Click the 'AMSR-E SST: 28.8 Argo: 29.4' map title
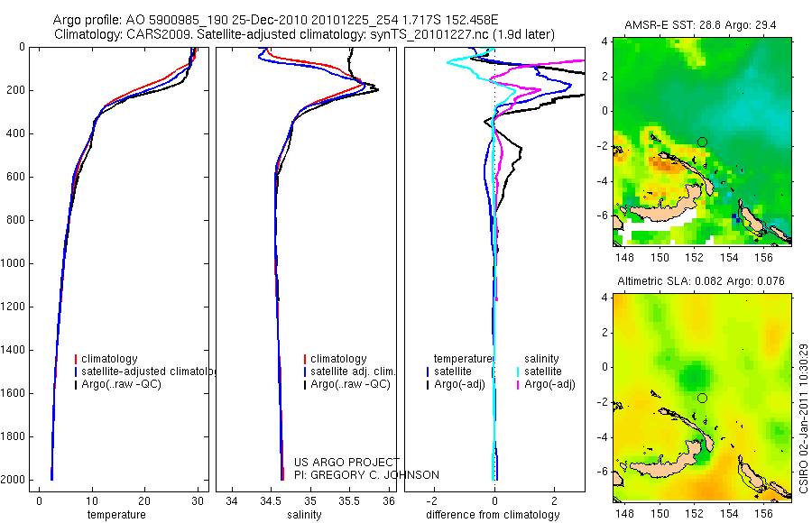812x523 pixels. click(x=700, y=25)
